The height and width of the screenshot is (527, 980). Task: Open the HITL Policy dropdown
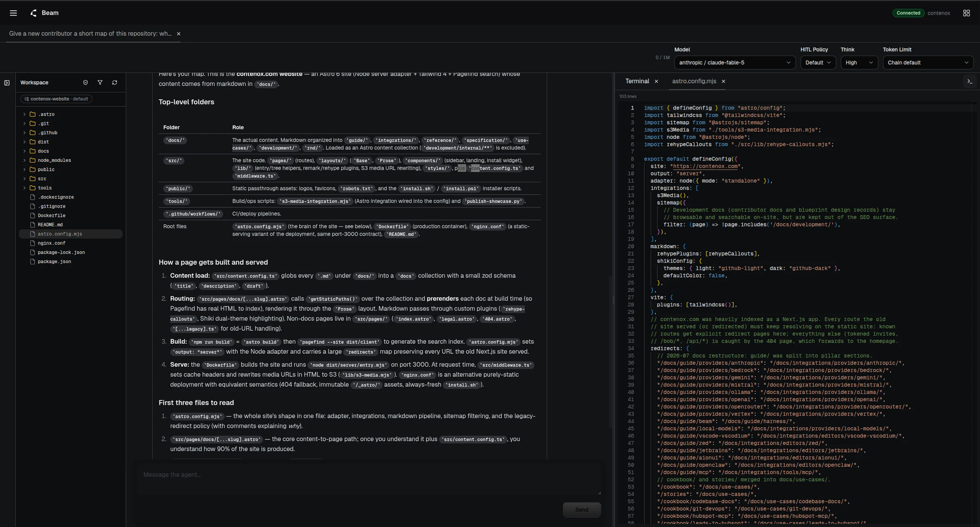coord(818,63)
